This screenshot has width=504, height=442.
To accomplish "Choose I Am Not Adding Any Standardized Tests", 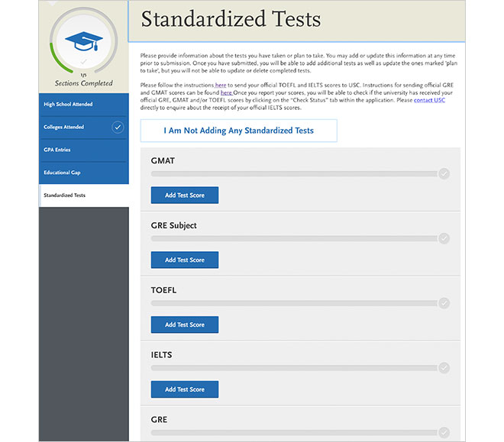I will click(x=238, y=131).
